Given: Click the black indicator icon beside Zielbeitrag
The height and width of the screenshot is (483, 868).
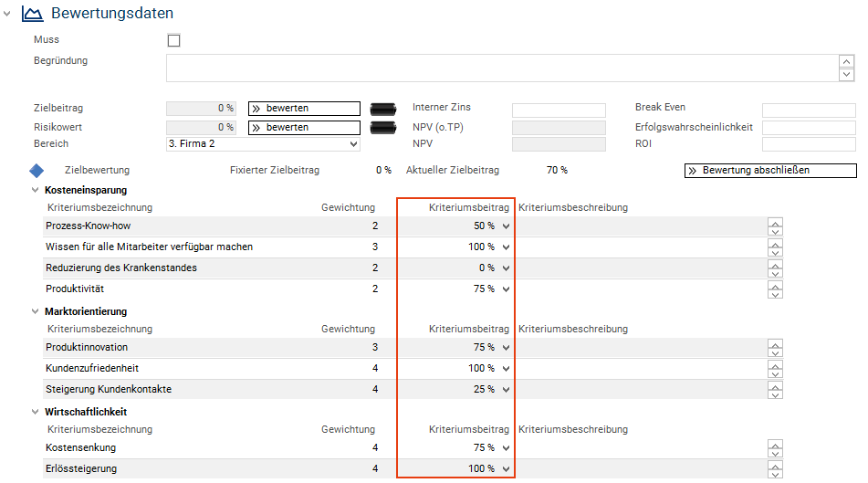Looking at the screenshot, I should tap(384, 109).
